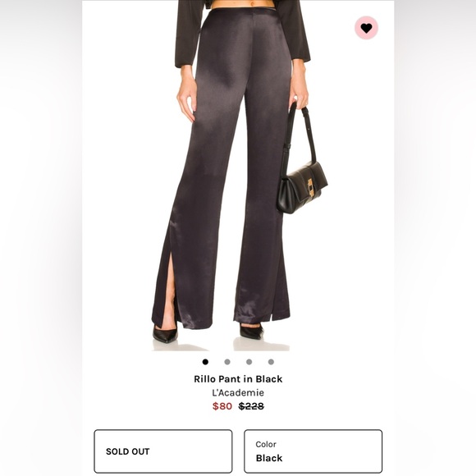Click the Rillo Pant in Black title
Viewport: 476px width, 476px height.
pyautogui.click(x=238, y=379)
